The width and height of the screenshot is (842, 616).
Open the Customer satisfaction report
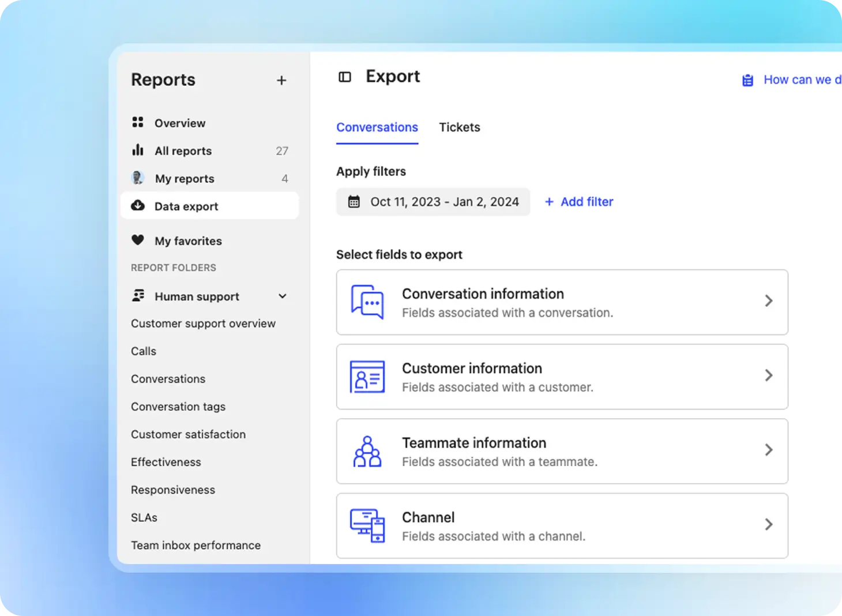(x=188, y=434)
